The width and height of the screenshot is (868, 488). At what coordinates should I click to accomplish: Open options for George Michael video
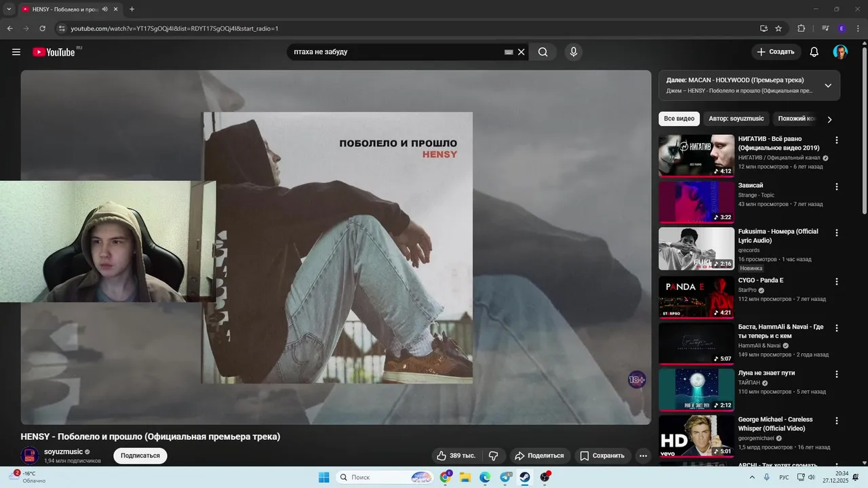[x=837, y=421]
